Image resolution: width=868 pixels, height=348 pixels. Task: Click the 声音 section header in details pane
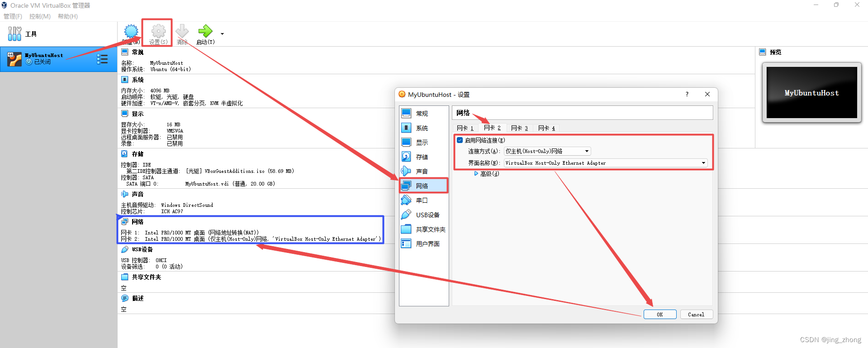tap(138, 194)
